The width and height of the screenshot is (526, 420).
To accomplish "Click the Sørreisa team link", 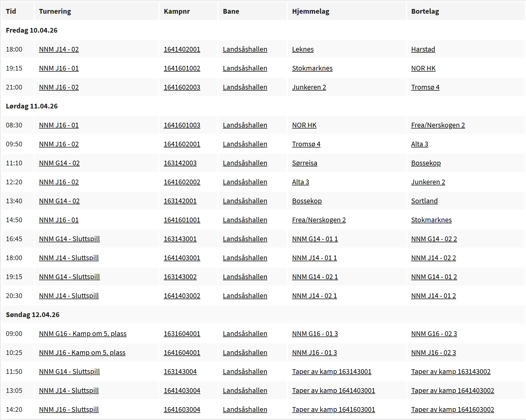I will 304,163.
